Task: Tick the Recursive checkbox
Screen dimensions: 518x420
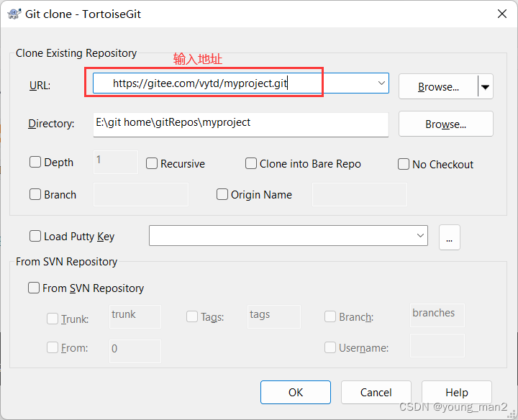Action: coord(152,163)
